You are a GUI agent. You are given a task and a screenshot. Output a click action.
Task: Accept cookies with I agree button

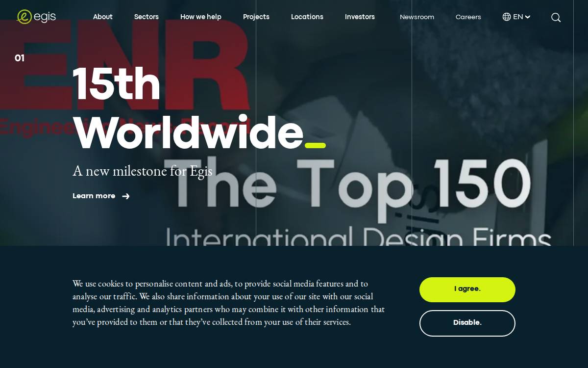[467, 289]
